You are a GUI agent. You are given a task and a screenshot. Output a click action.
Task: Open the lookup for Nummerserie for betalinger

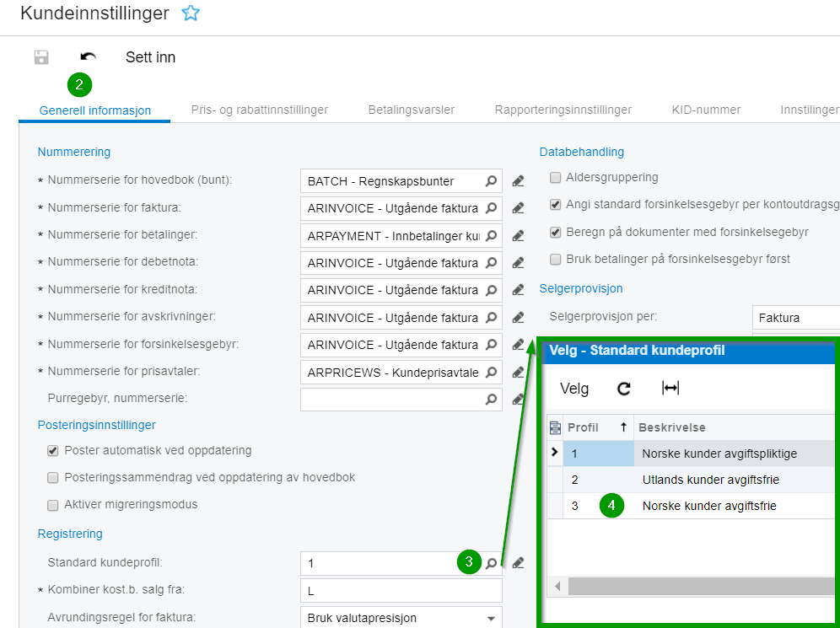[x=492, y=235]
